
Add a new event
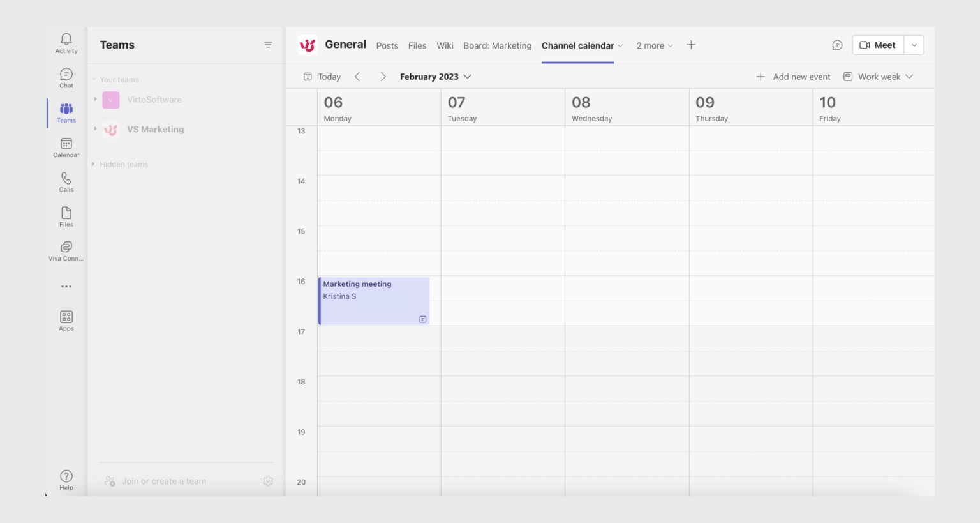click(x=794, y=76)
